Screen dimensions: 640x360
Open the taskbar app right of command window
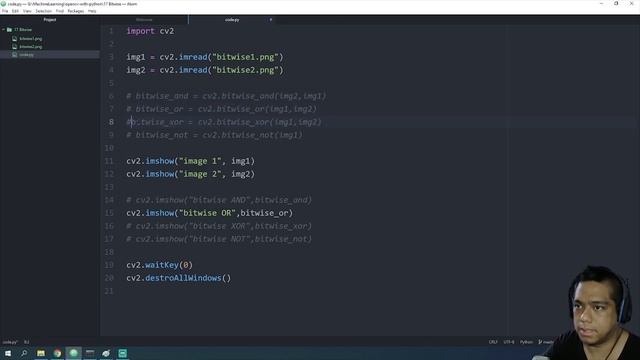(106, 353)
